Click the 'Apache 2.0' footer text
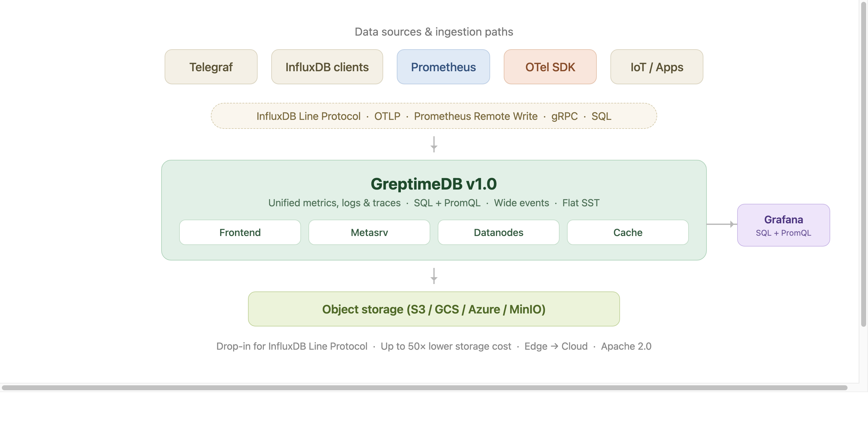The height and width of the screenshot is (446, 868). [x=626, y=346]
